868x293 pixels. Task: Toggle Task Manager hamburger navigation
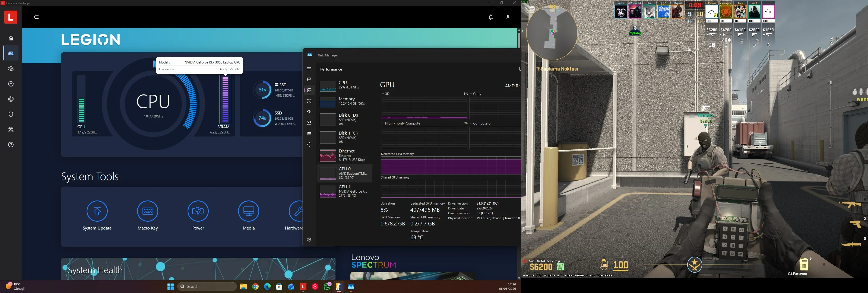click(309, 69)
